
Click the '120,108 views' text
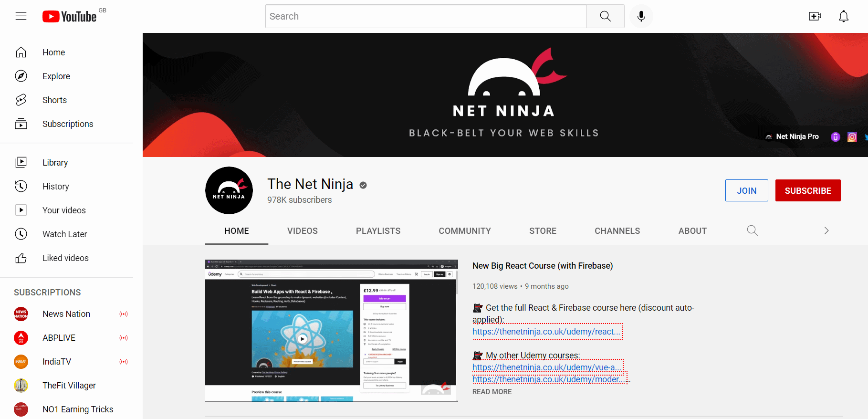tap(495, 286)
